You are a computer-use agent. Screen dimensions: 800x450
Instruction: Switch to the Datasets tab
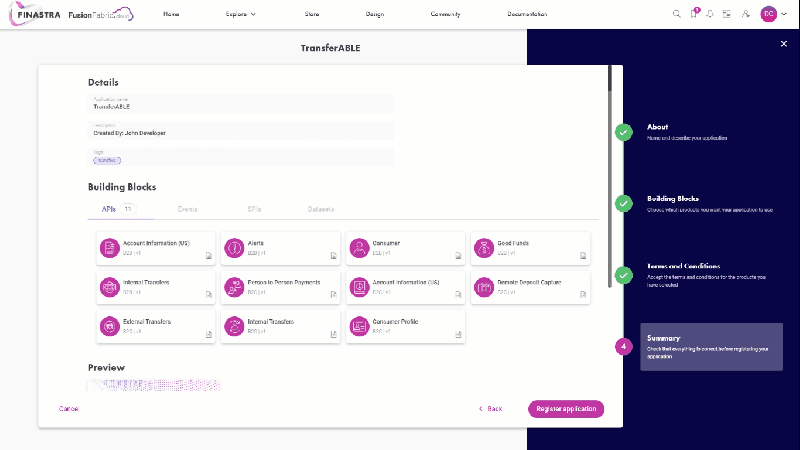[x=321, y=209]
